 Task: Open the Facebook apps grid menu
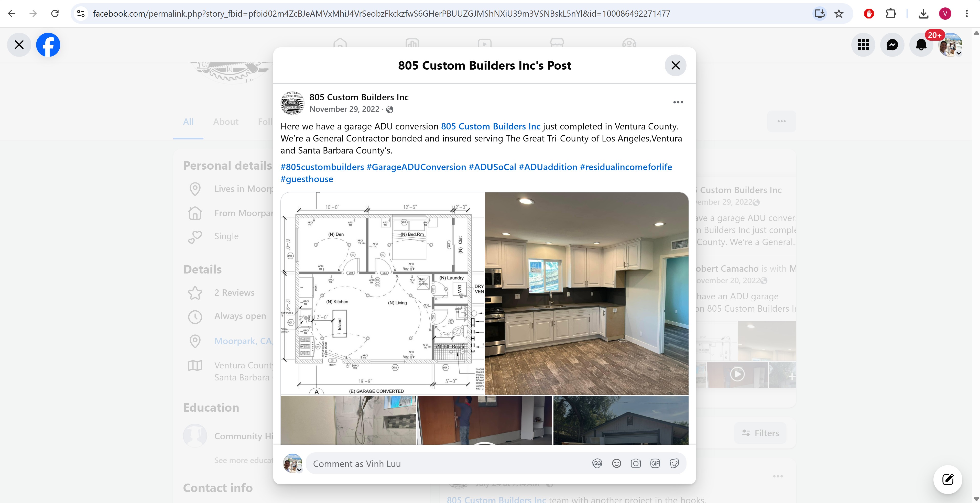point(863,45)
